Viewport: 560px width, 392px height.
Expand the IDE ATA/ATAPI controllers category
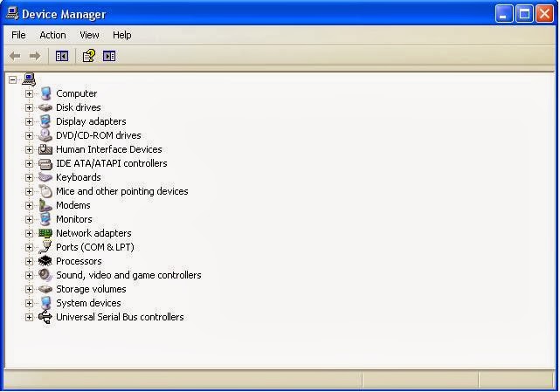pyautogui.click(x=29, y=163)
